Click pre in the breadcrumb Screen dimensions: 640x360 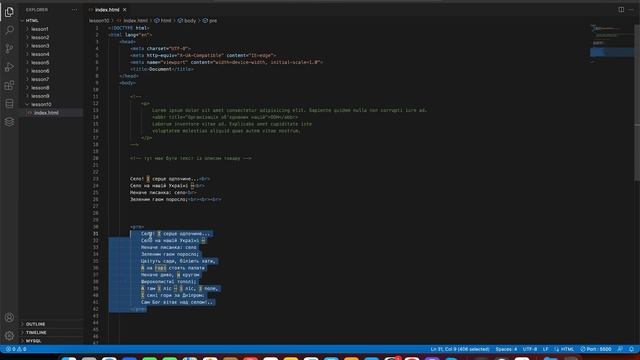point(213,20)
